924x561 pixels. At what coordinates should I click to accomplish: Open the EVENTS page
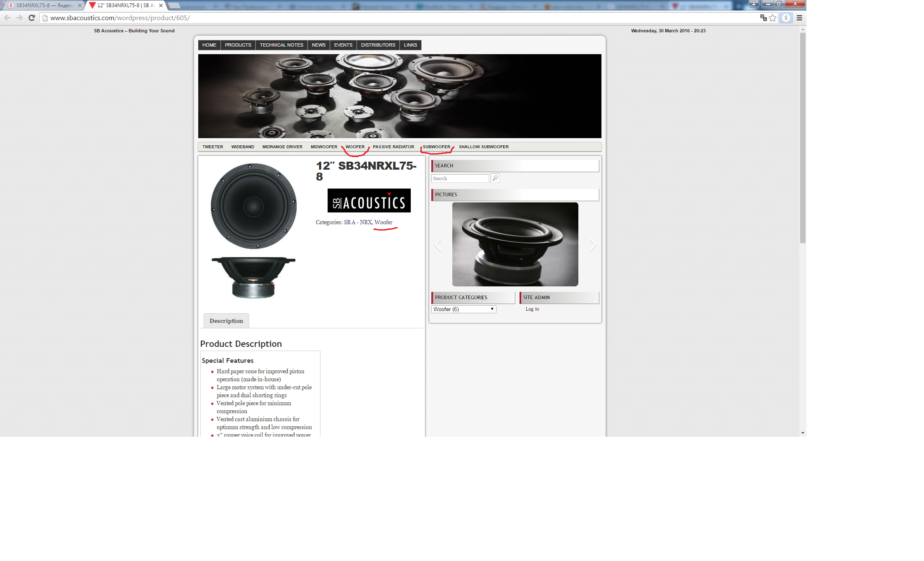coord(343,45)
